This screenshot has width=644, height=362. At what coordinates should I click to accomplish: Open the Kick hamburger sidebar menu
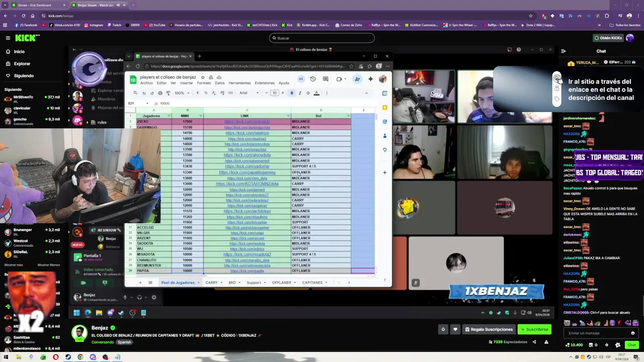8,38
